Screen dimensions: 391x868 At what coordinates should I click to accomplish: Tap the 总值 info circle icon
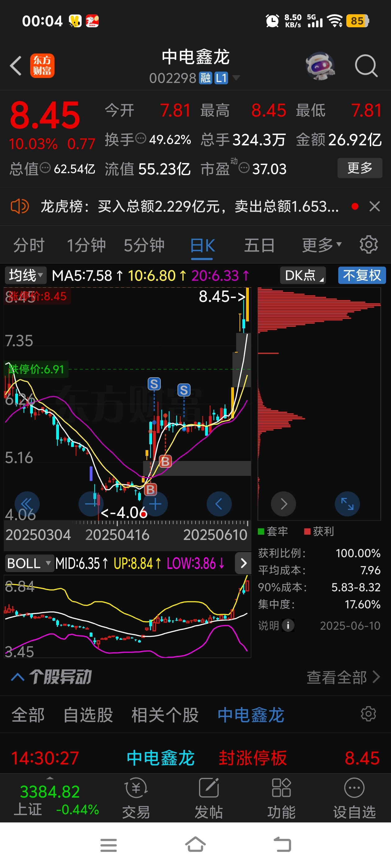[45, 167]
